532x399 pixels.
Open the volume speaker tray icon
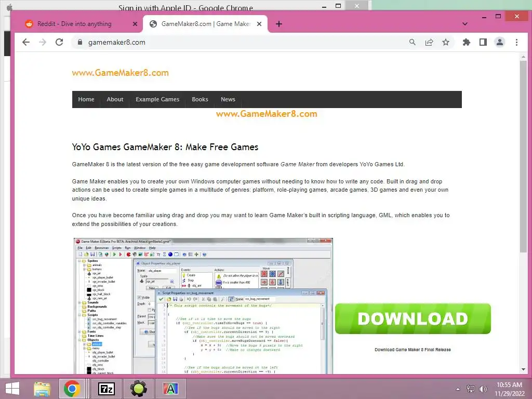pos(483,389)
